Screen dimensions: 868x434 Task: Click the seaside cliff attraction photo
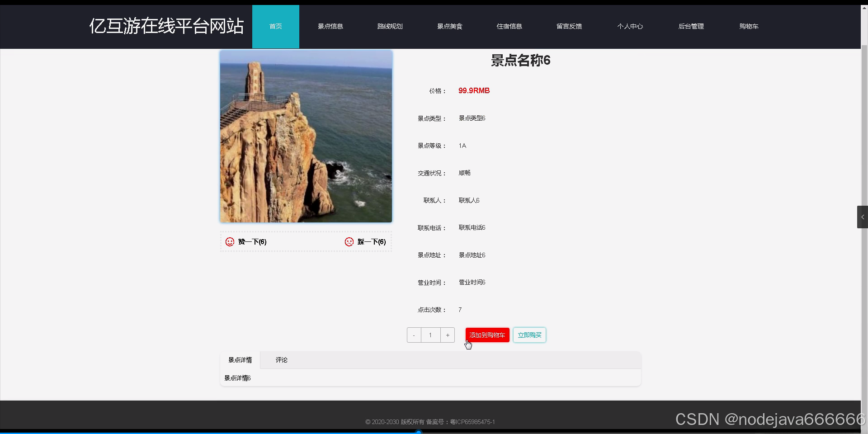[x=306, y=136]
